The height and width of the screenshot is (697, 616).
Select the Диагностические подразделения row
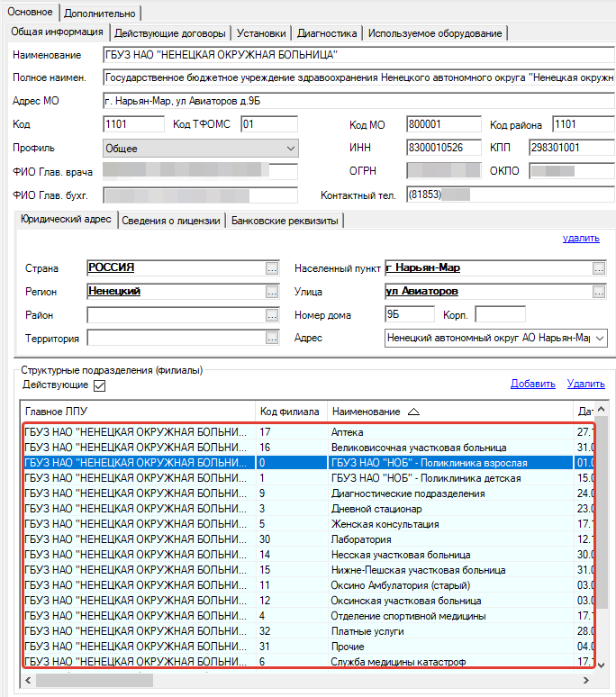(x=308, y=493)
